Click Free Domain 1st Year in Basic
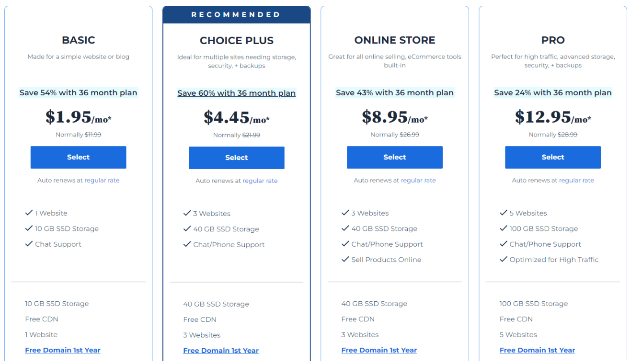Viewport: 631px width, 364px height. pyautogui.click(x=63, y=350)
